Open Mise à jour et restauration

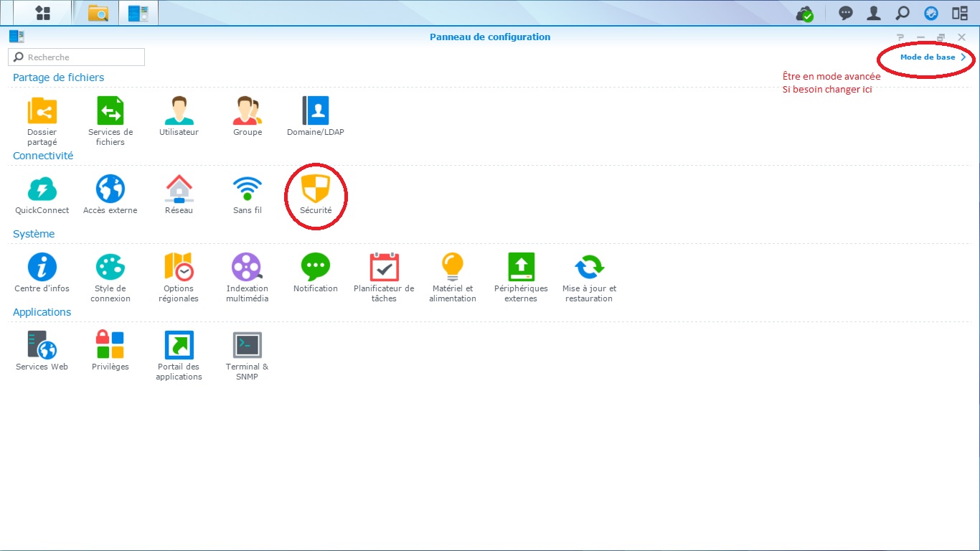click(x=589, y=278)
